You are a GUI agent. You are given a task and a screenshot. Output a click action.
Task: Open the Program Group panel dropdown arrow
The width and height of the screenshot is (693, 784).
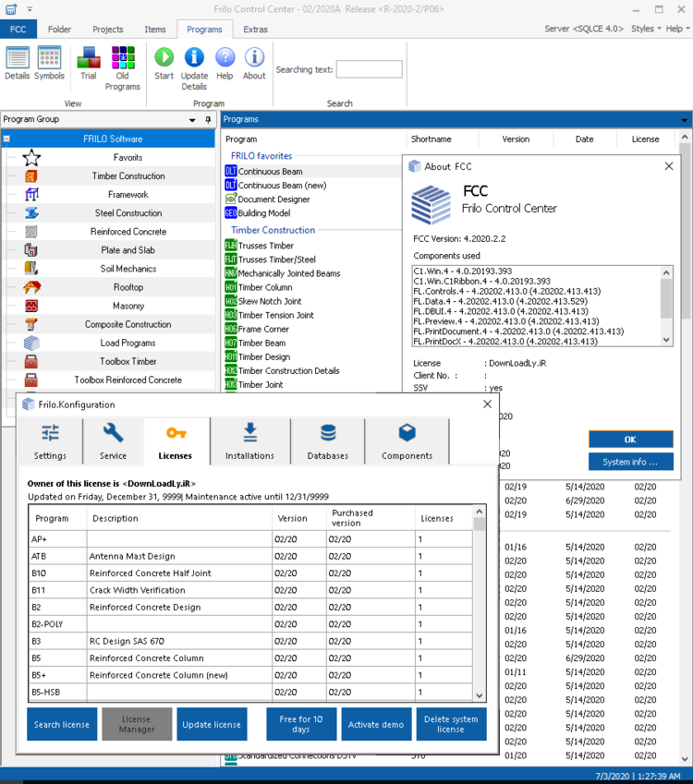coord(192,120)
